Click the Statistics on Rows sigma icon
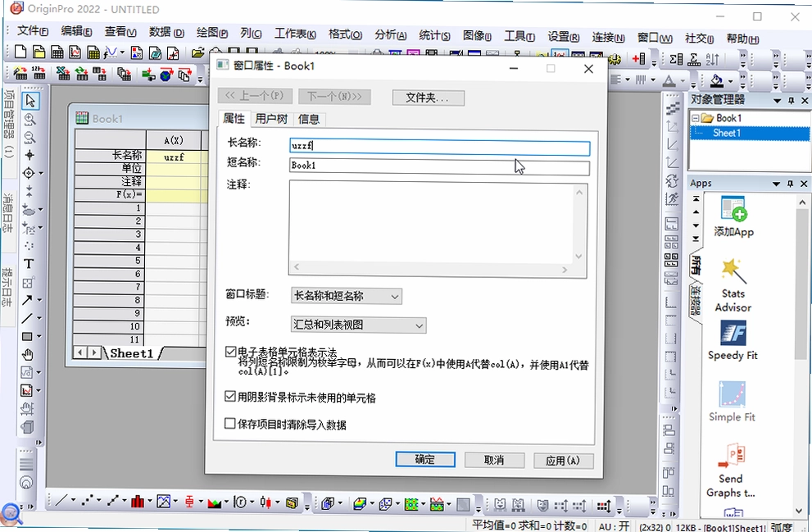This screenshot has height=532, width=812. click(x=694, y=59)
